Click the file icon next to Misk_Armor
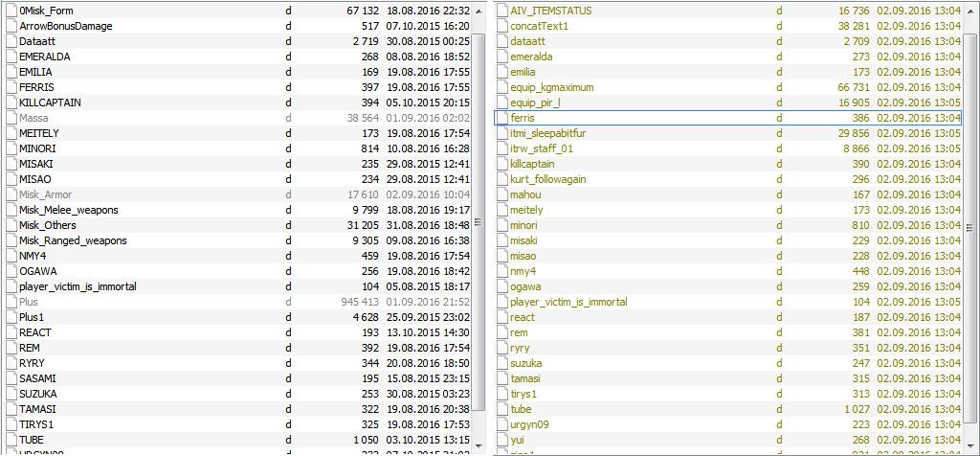The height and width of the screenshot is (456, 980). [x=10, y=194]
